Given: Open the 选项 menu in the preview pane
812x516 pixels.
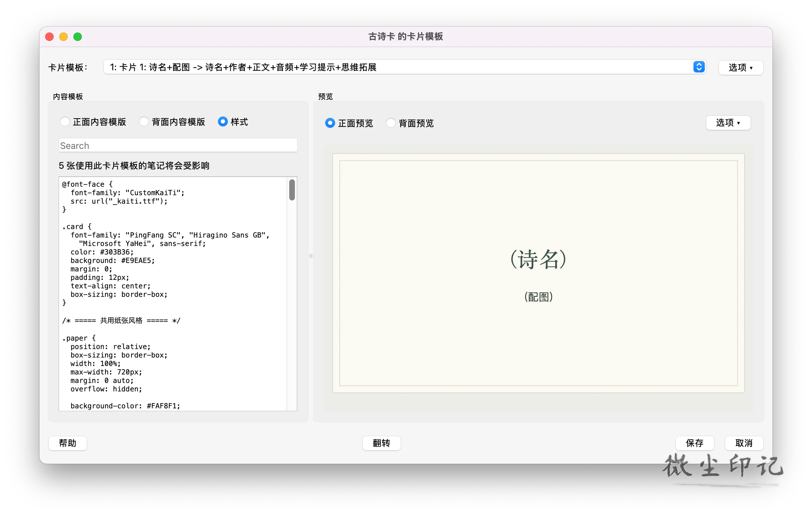Looking at the screenshot, I should tap(728, 123).
